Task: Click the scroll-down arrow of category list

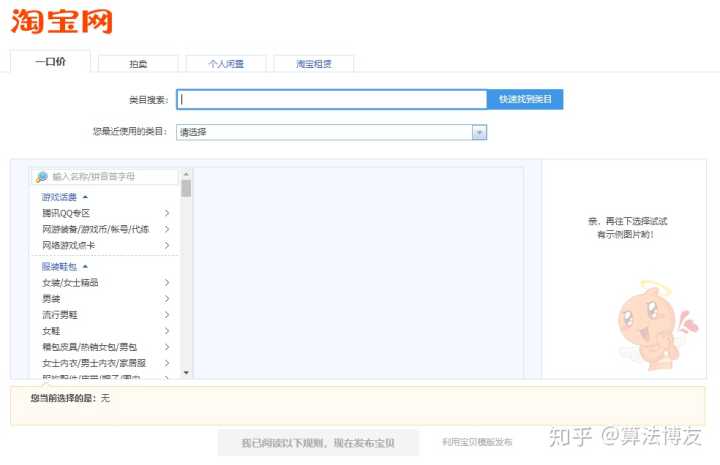Action: [x=186, y=376]
